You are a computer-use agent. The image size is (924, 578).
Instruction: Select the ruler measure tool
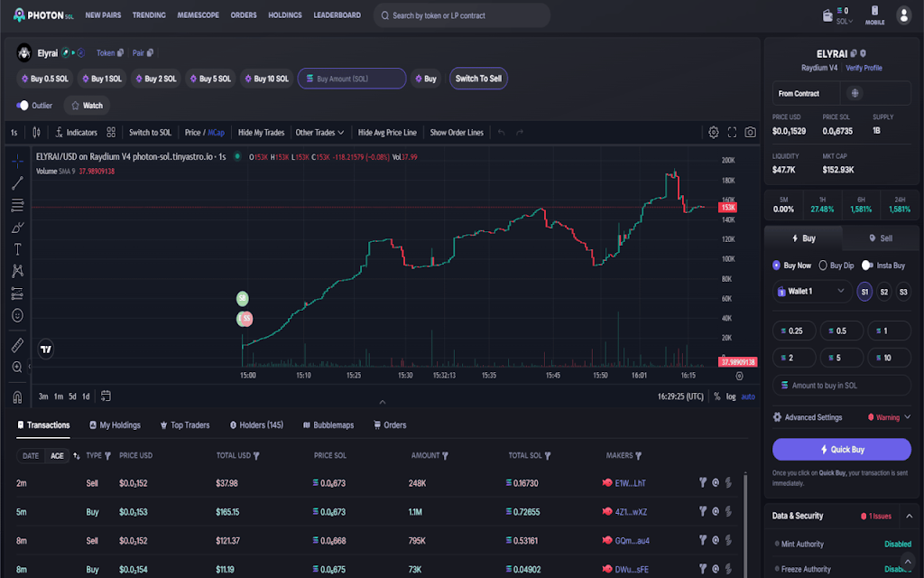coord(18,345)
